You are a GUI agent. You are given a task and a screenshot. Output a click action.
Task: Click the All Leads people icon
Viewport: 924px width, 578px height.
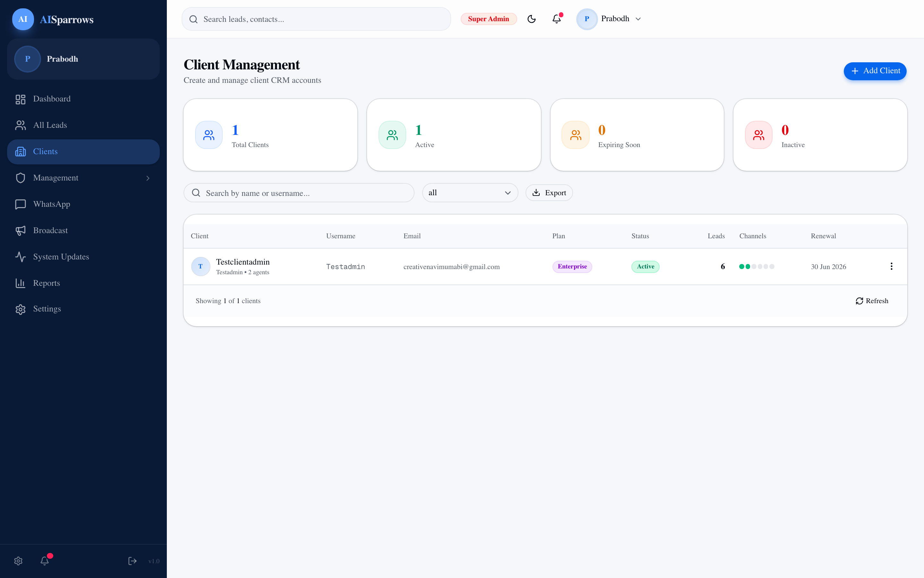20,125
